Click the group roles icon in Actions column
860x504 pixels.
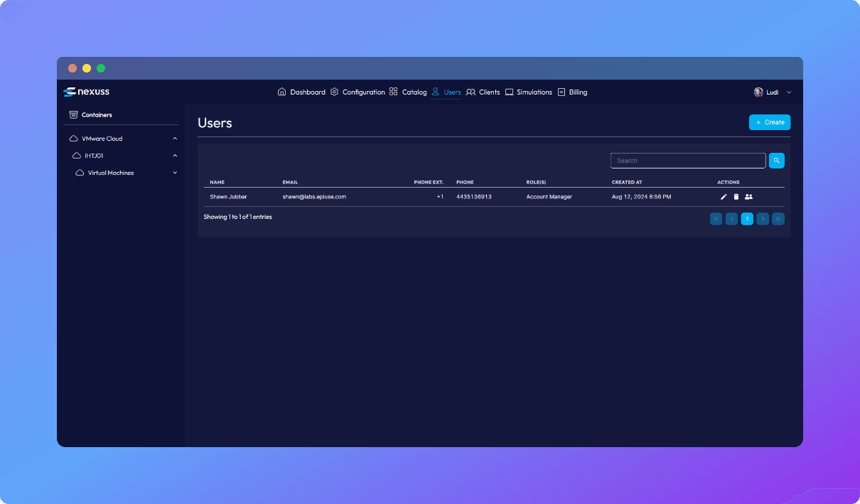point(748,197)
